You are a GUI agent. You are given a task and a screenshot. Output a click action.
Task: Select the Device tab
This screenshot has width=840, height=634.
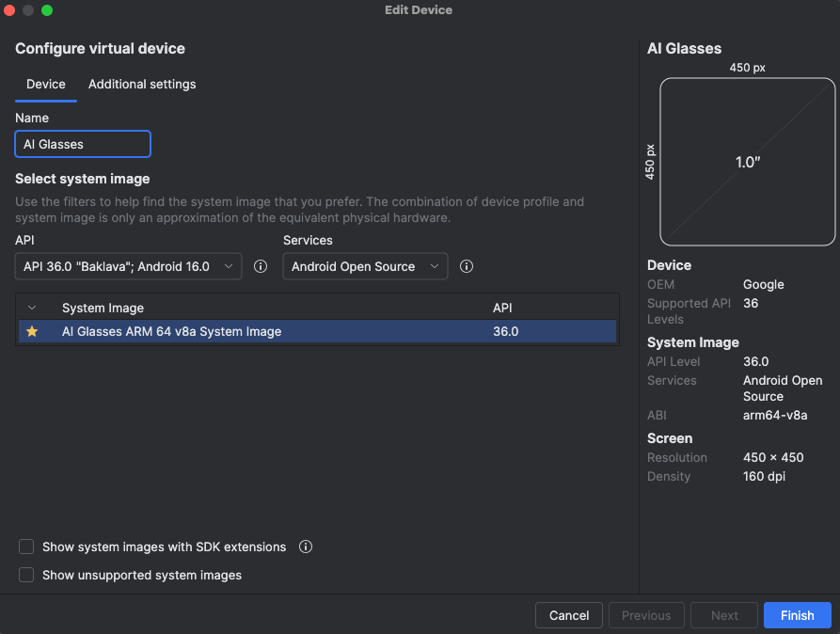click(45, 84)
